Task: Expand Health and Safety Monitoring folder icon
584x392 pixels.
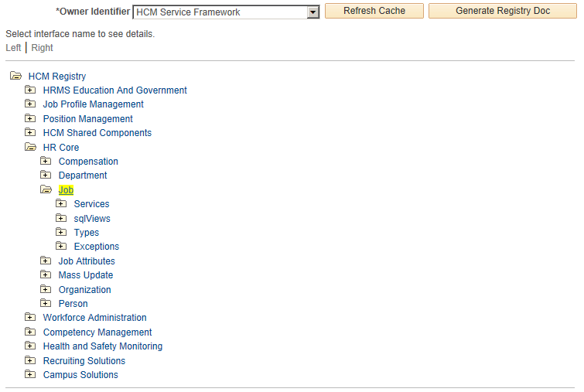Action: (x=30, y=346)
